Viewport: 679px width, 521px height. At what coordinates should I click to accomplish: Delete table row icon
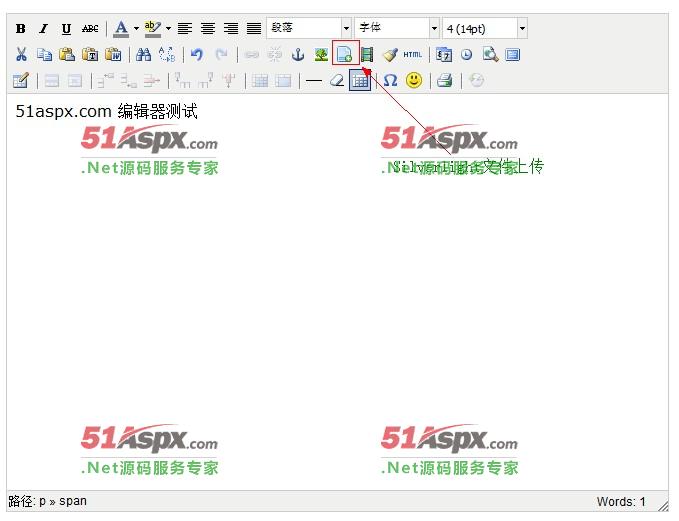point(152,81)
